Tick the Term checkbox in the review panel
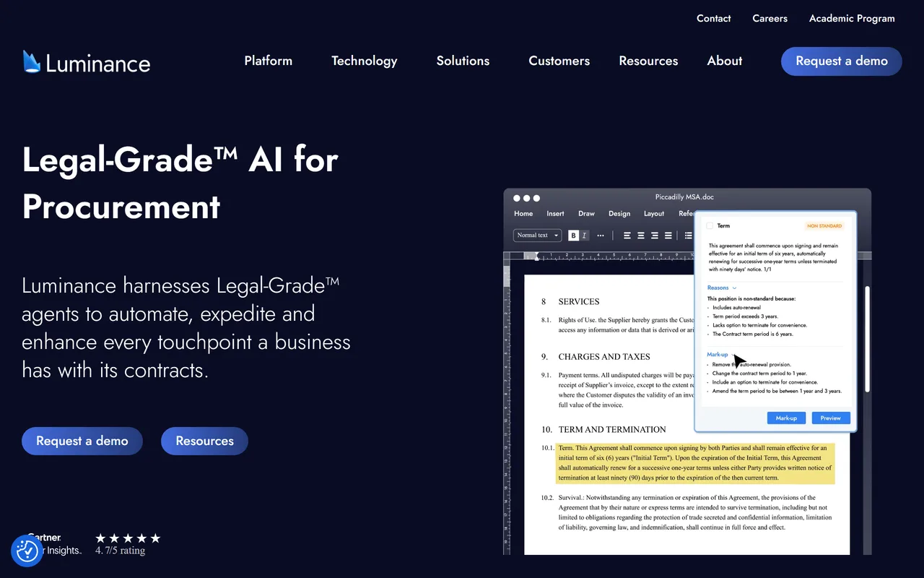The width and height of the screenshot is (924, 578). [x=710, y=226]
